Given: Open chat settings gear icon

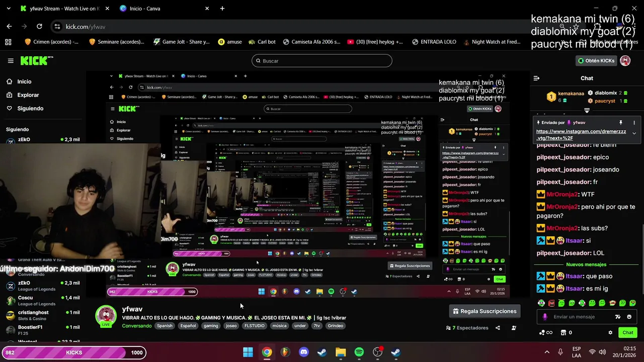Looking at the screenshot, I should click(610, 332).
